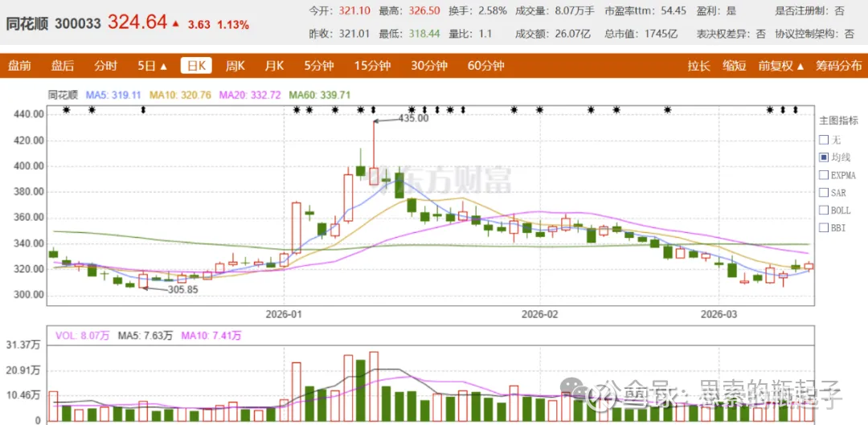Click volume MA5: 7.63万 label
Image resolution: width=868 pixels, height=425 pixels.
pyautogui.click(x=147, y=335)
